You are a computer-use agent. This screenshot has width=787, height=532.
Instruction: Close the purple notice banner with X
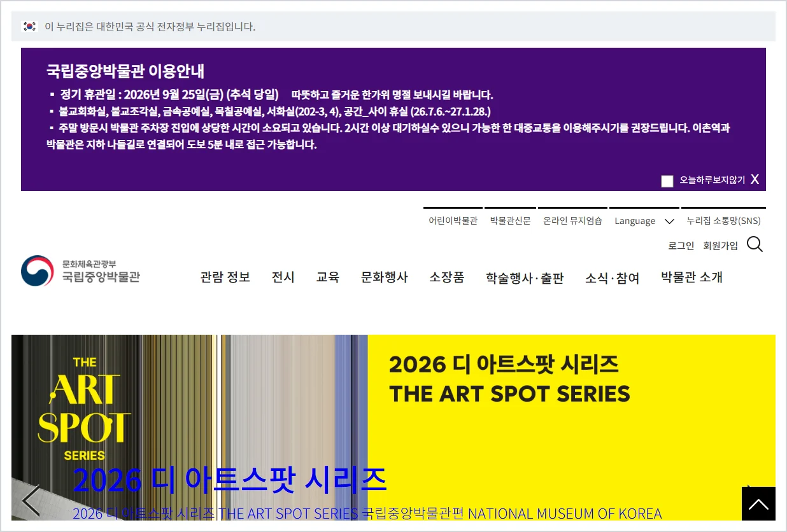755,179
